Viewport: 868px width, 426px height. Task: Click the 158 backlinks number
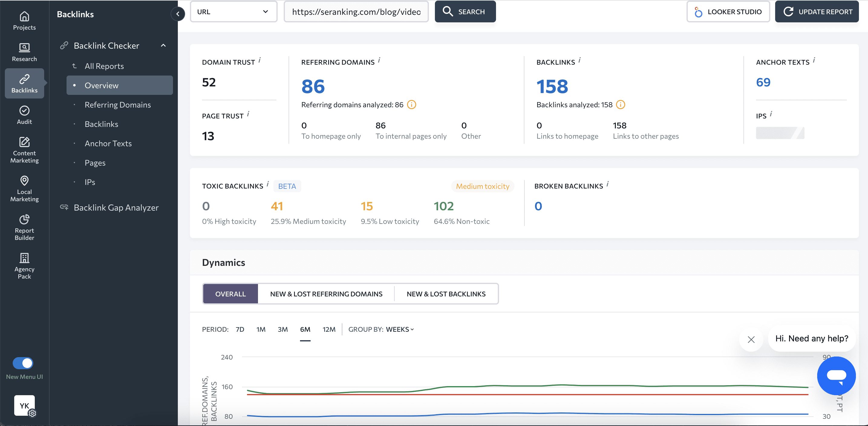(552, 86)
